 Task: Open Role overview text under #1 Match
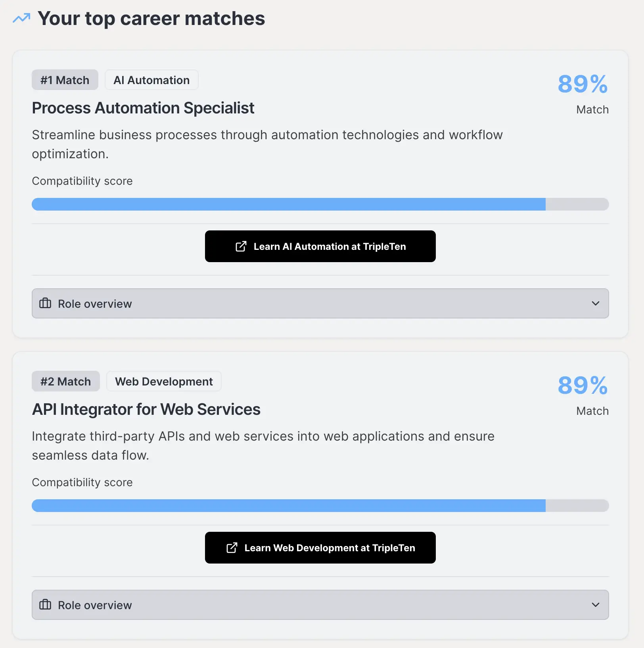point(95,304)
